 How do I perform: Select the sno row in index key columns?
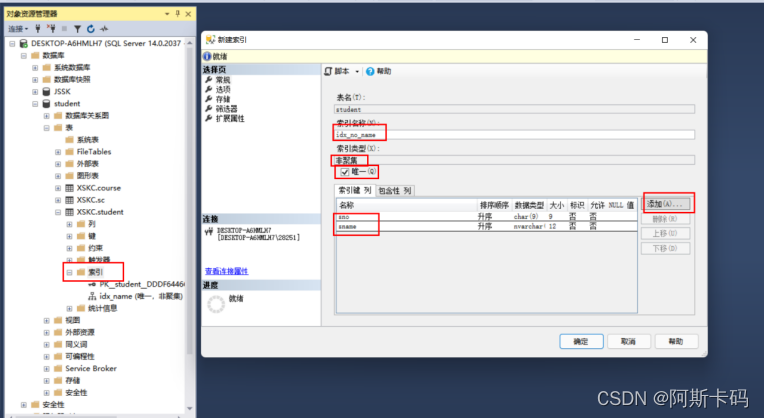[x=487, y=217]
